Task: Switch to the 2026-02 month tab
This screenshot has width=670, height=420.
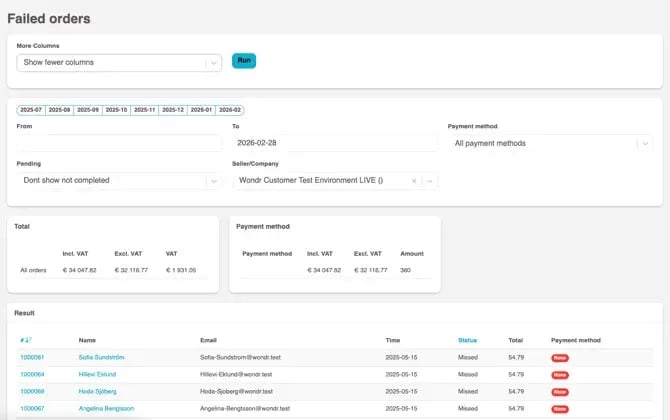Action: [230, 110]
